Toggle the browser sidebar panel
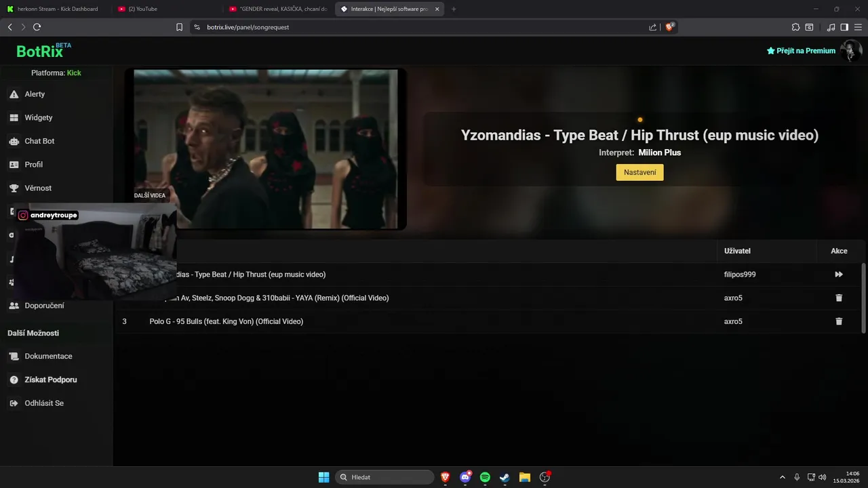868x488 pixels. click(x=844, y=27)
